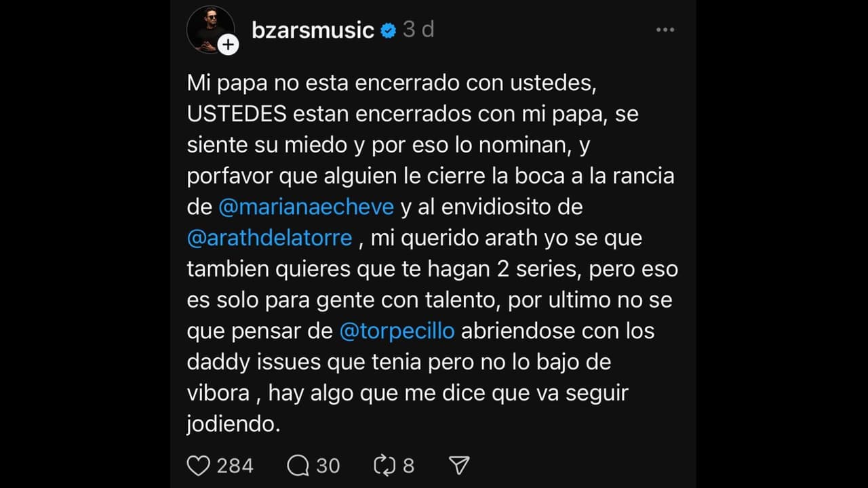View the 8 reposts count
The image size is (868, 488).
(408, 466)
